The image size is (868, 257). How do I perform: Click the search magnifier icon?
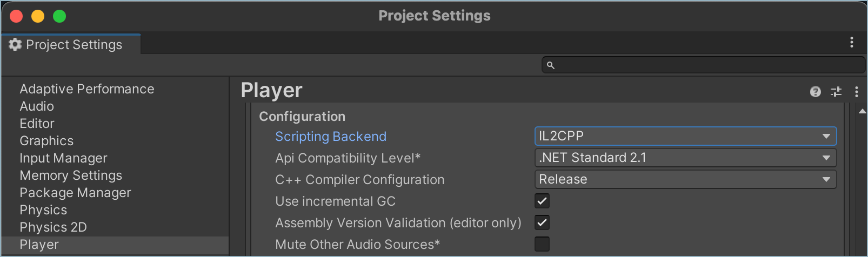click(x=551, y=65)
